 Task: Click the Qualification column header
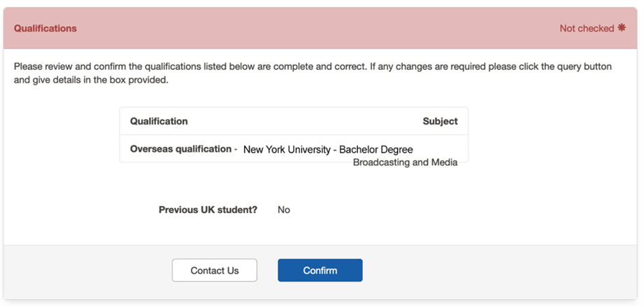click(159, 121)
